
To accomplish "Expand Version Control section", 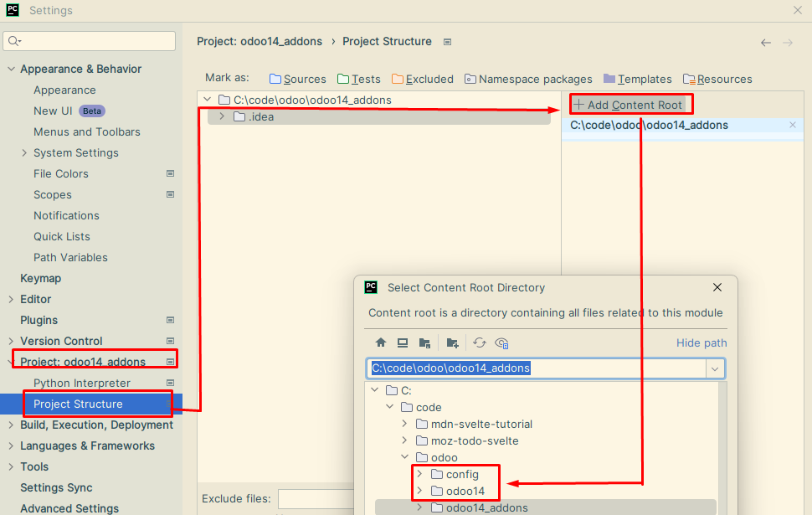I will pos(12,341).
